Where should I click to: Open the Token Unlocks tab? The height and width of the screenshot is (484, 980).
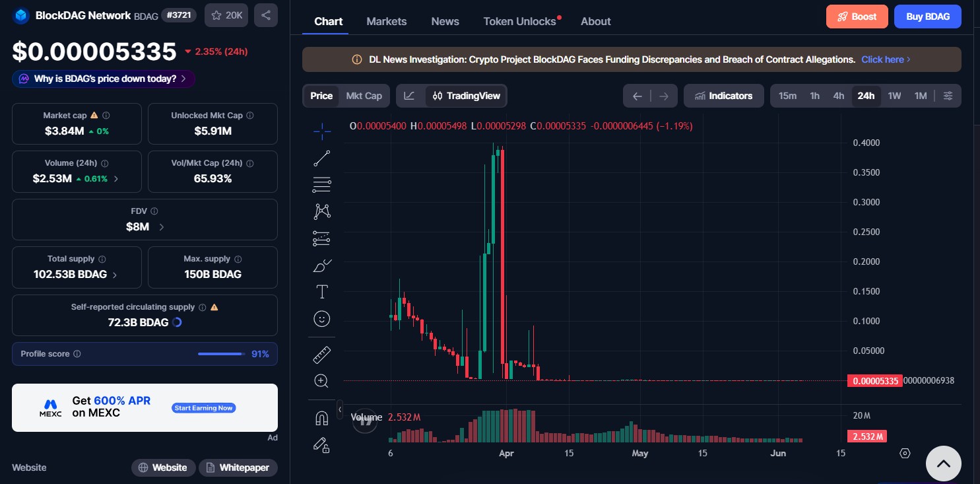[520, 21]
